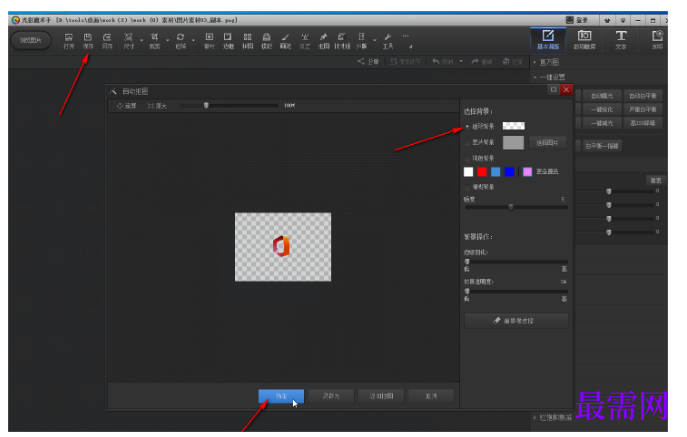Open the Basic adjustment (基本调整) tab

(548, 39)
